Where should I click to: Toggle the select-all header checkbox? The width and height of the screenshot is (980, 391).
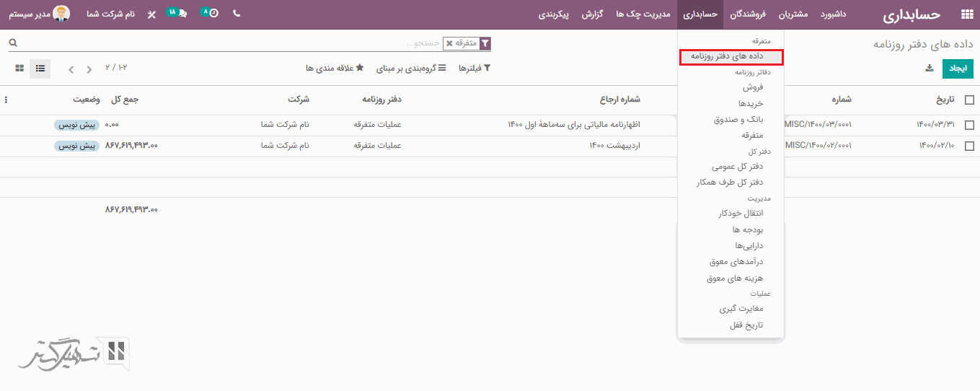coord(969,100)
